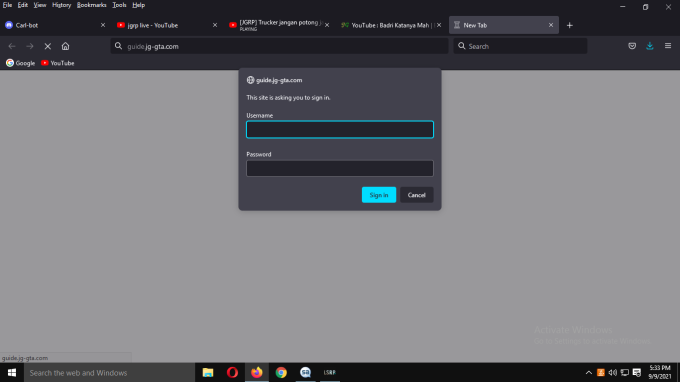Close the jgrp live - YouTube tab

point(215,25)
